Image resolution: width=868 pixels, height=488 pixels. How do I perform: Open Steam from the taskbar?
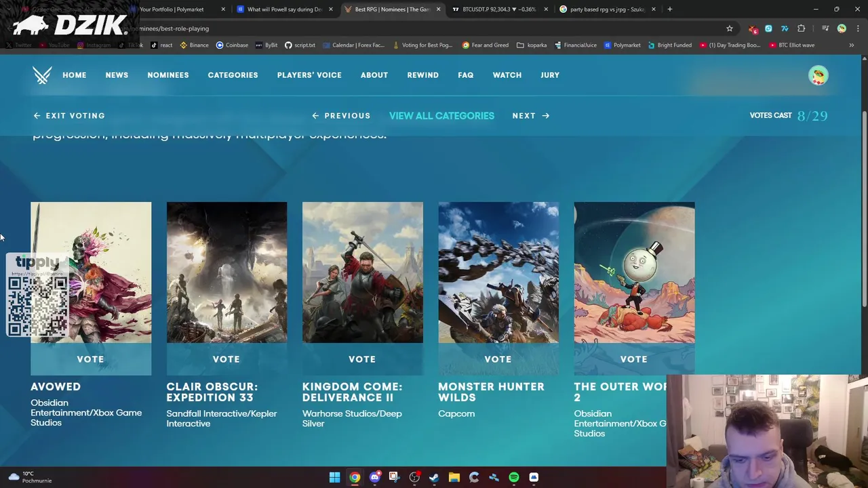[x=434, y=477]
